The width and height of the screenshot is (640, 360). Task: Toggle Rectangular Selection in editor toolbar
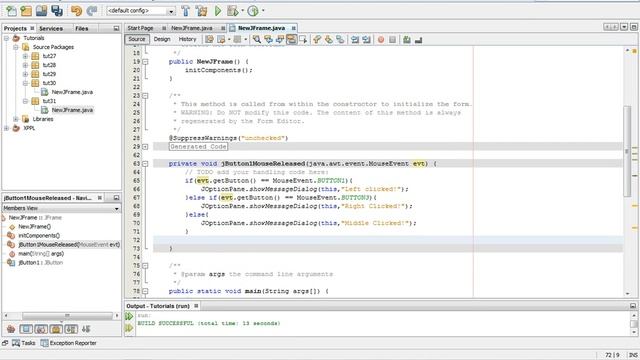click(x=302, y=40)
